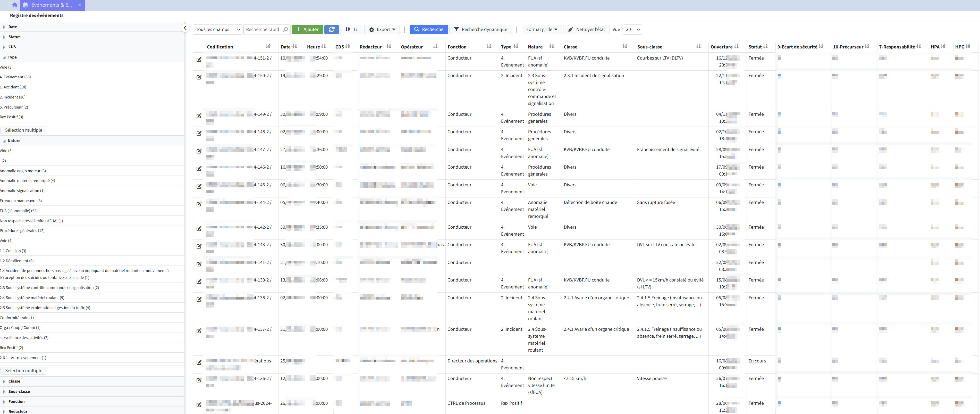Select '1.2 Déraillement (6)' filter
980x414 pixels.
tap(17, 261)
